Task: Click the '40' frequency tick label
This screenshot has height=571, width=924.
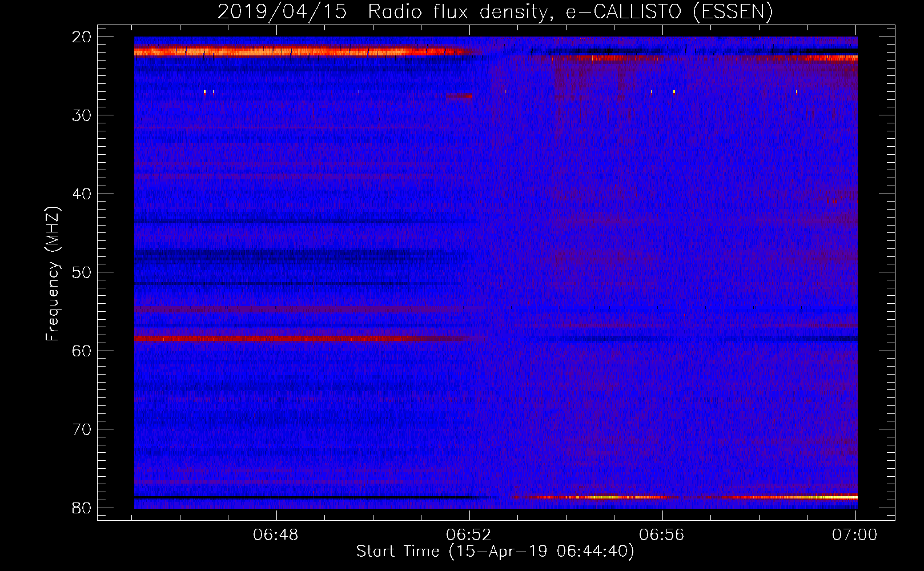Action: (x=82, y=194)
